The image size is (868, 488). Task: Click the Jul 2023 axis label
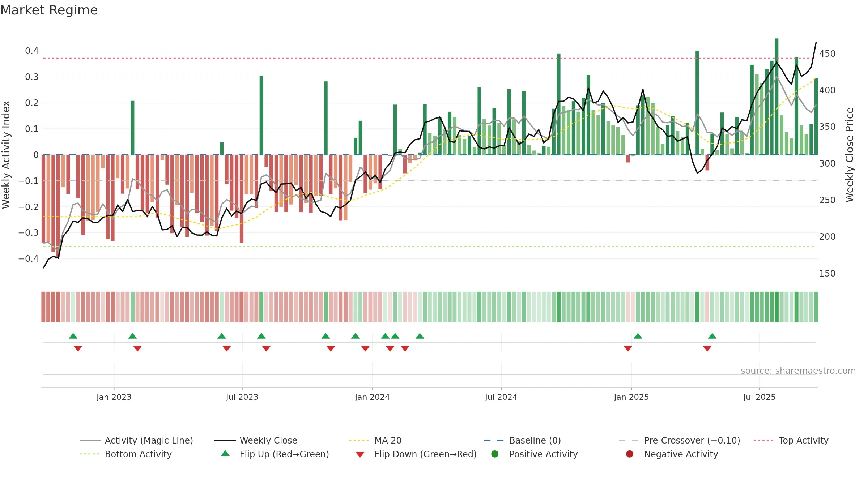pos(242,397)
